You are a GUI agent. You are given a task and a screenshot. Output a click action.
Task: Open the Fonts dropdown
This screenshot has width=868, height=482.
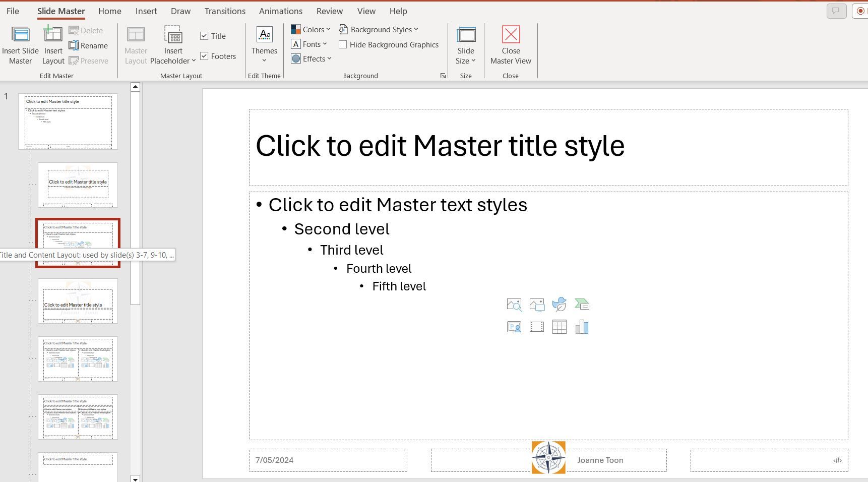(x=309, y=44)
